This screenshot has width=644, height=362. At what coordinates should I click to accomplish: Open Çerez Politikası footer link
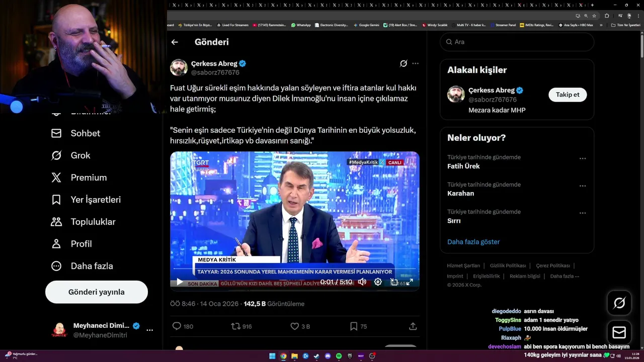[553, 265]
